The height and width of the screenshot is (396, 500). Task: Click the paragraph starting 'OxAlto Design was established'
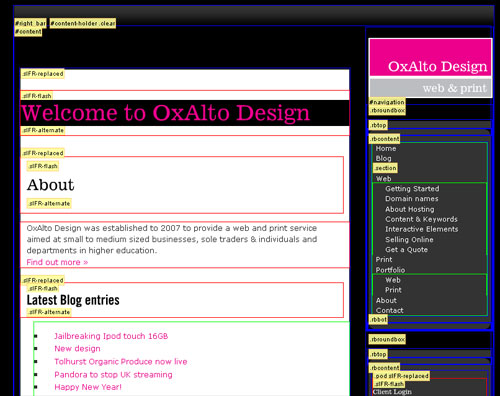[x=172, y=239]
